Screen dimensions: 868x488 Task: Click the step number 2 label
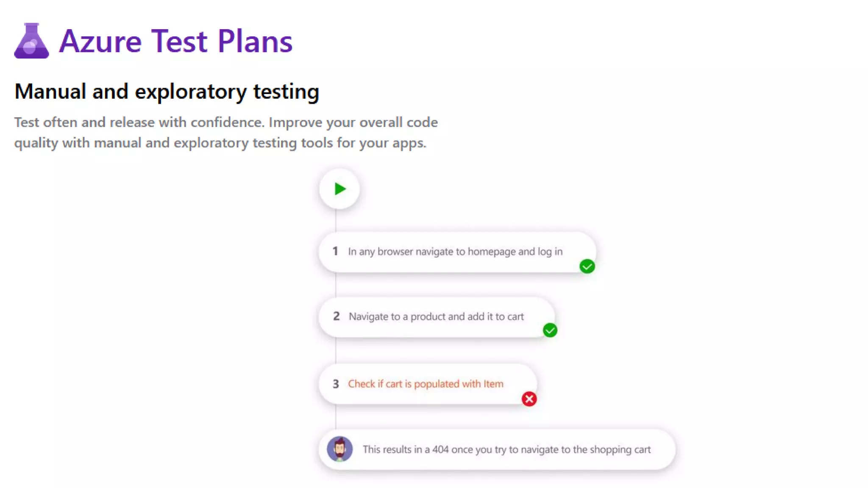(336, 316)
